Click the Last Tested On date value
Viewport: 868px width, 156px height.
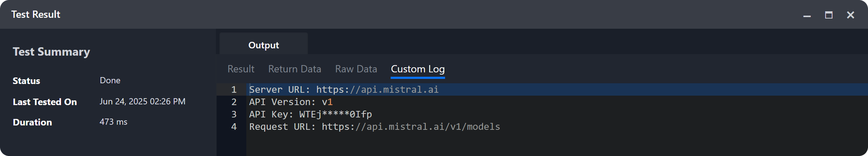tap(142, 101)
